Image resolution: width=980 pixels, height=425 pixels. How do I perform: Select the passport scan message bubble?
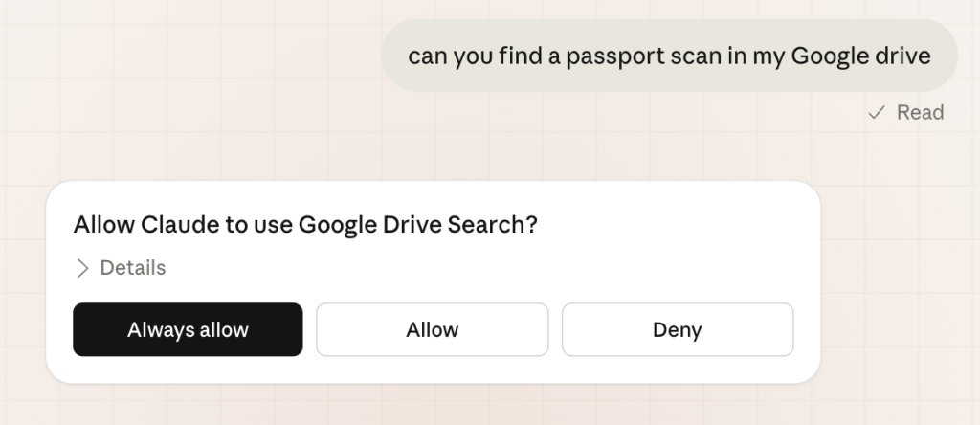669,56
